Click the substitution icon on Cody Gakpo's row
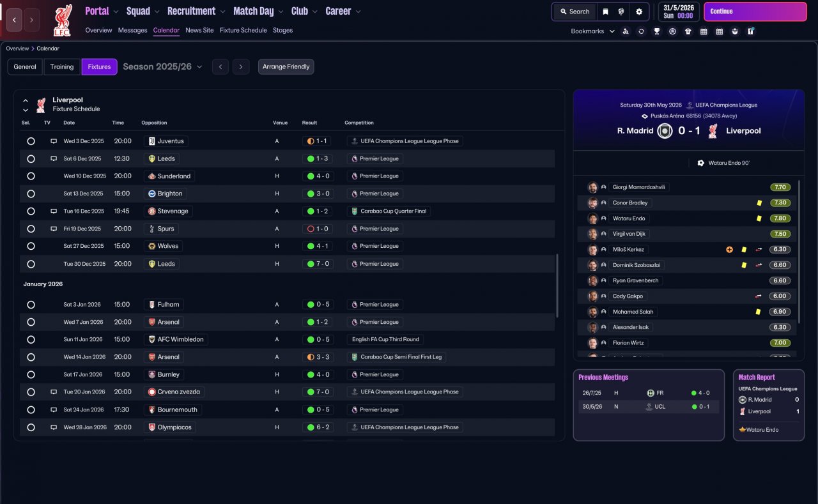Image resolution: width=818 pixels, height=504 pixels. click(x=759, y=296)
